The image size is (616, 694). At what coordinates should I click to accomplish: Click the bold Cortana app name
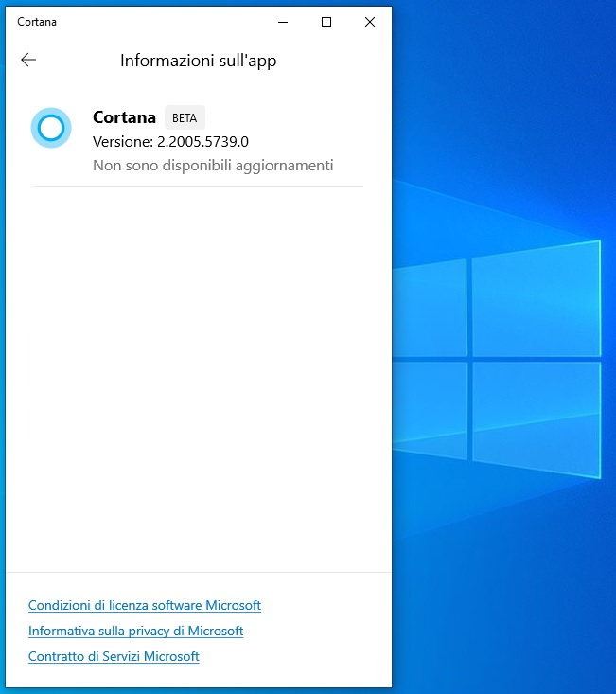coord(124,117)
